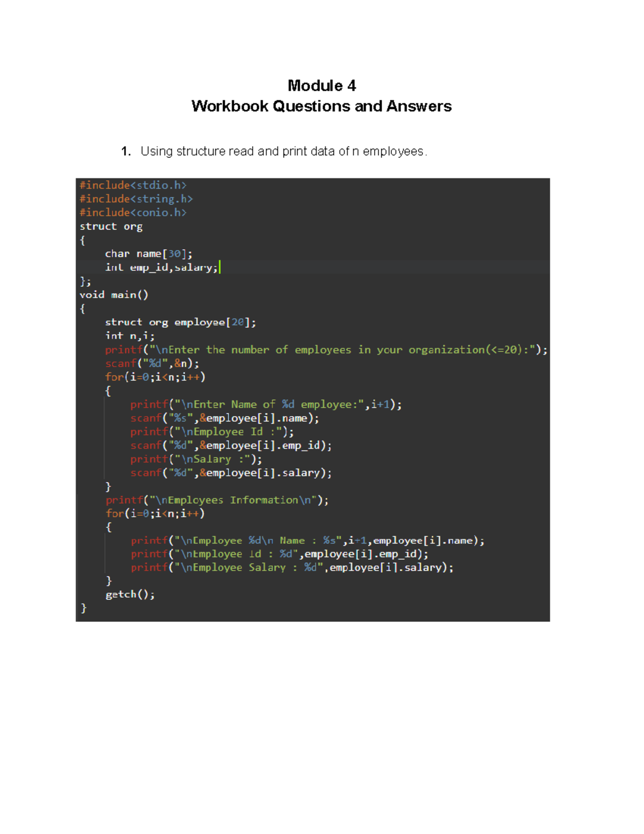The height and width of the screenshot is (834, 644).
Task: Click the #include<stdio.h> line
Action: (132, 185)
